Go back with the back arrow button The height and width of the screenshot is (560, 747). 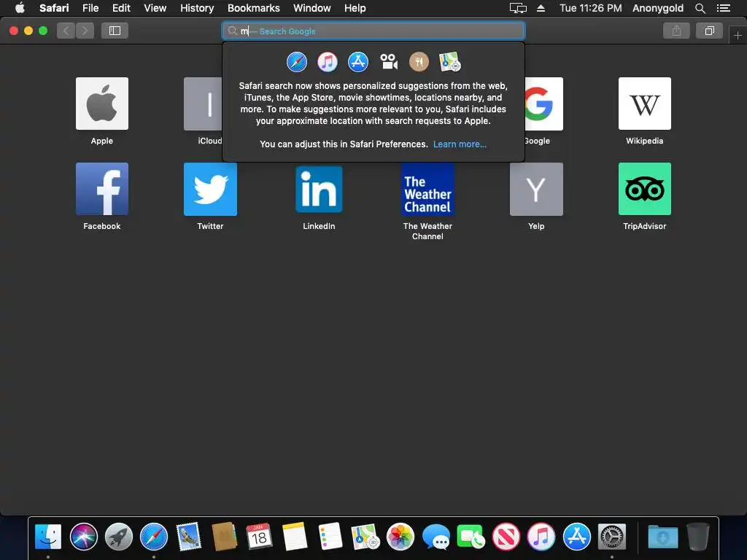click(x=66, y=31)
